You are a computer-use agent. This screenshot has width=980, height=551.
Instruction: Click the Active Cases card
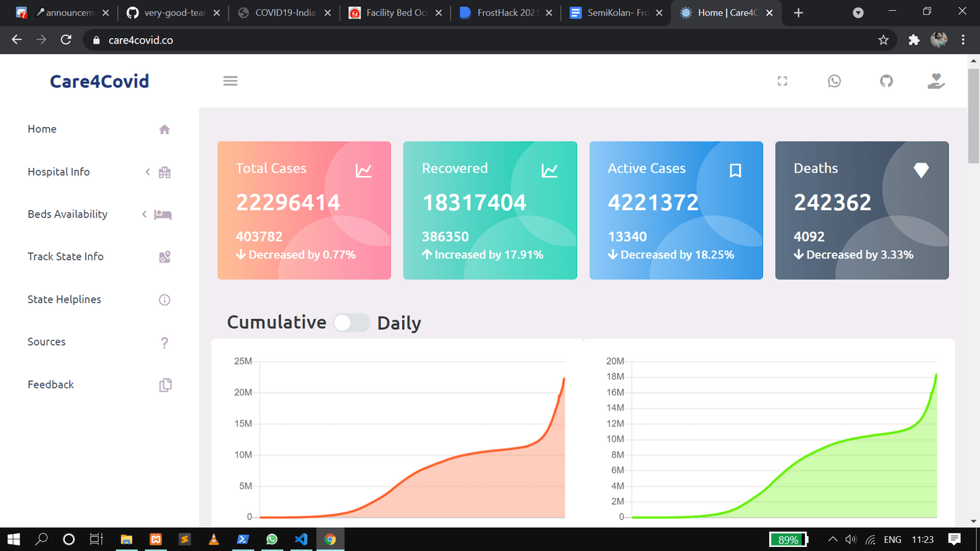676,210
